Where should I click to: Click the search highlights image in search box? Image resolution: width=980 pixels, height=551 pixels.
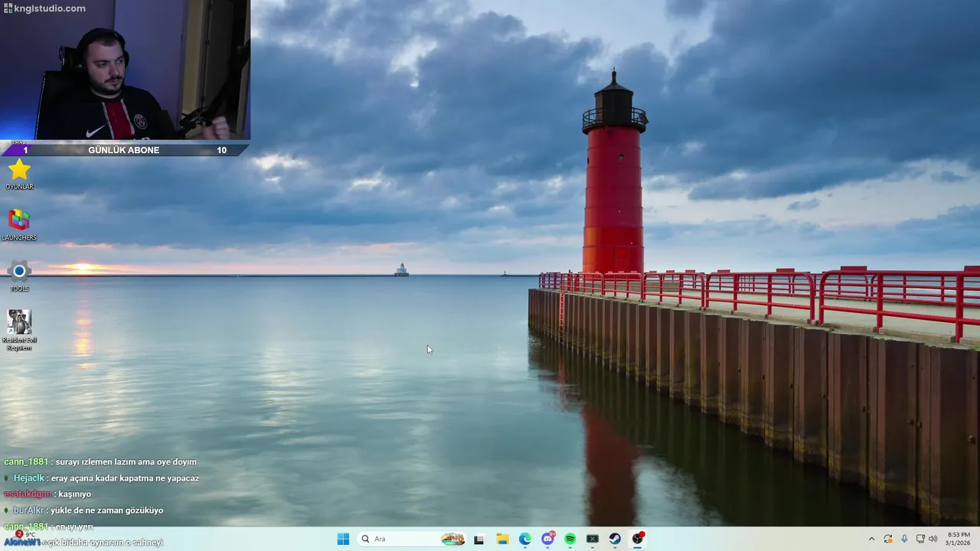452,539
